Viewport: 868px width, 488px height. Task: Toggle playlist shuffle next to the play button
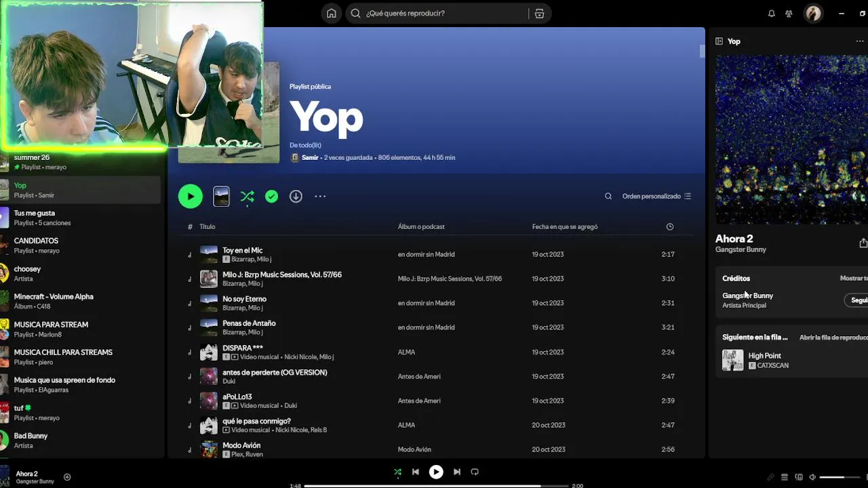pyautogui.click(x=247, y=197)
